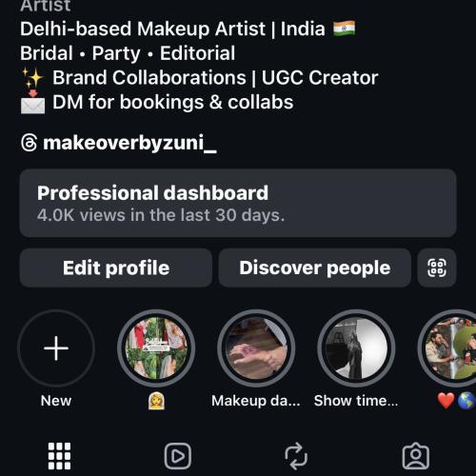Viewport: 476px width, 476px height.
Task: Tap the QR code share icon
Action: (x=437, y=268)
